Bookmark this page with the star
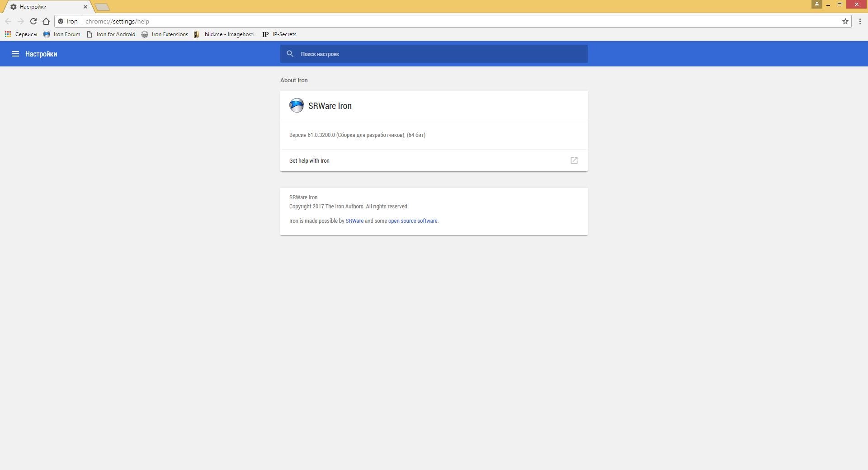 (x=845, y=21)
